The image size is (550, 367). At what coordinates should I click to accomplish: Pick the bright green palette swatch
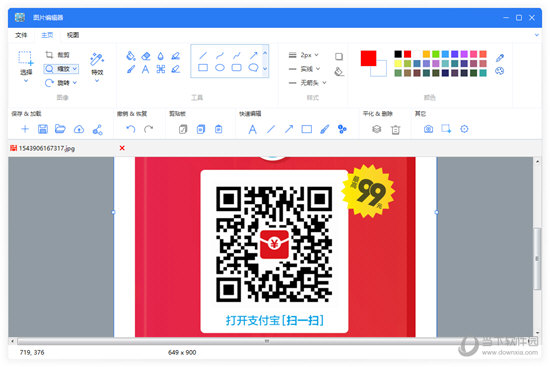436,54
